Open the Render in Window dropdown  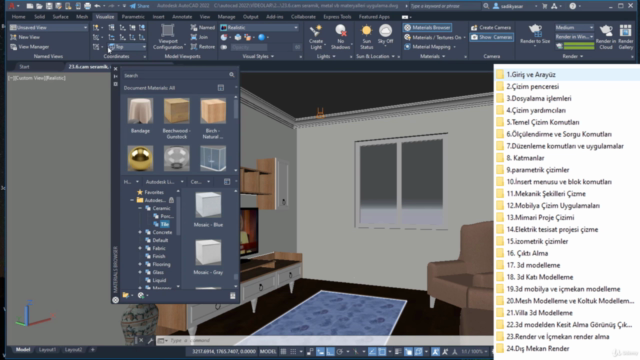click(574, 37)
